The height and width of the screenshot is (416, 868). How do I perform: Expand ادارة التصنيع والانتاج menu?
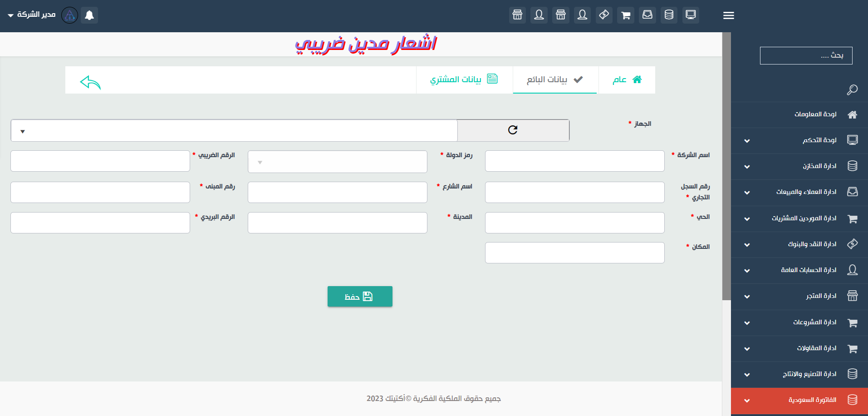[x=799, y=374]
